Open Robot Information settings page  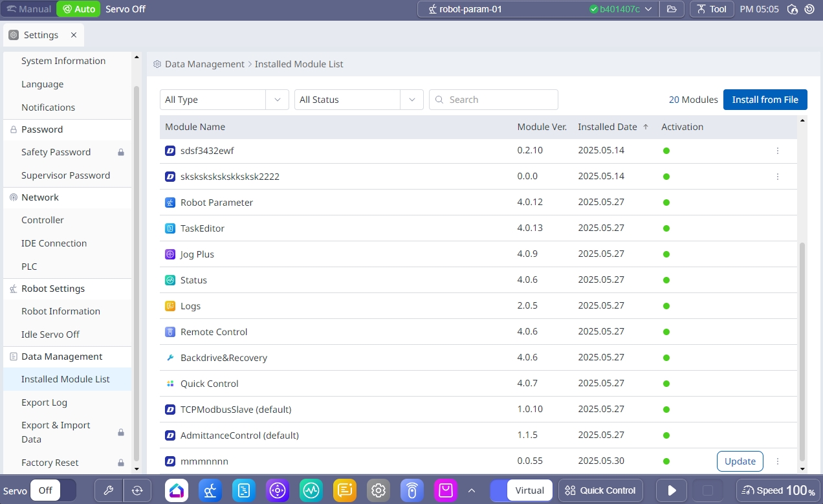pyautogui.click(x=61, y=311)
